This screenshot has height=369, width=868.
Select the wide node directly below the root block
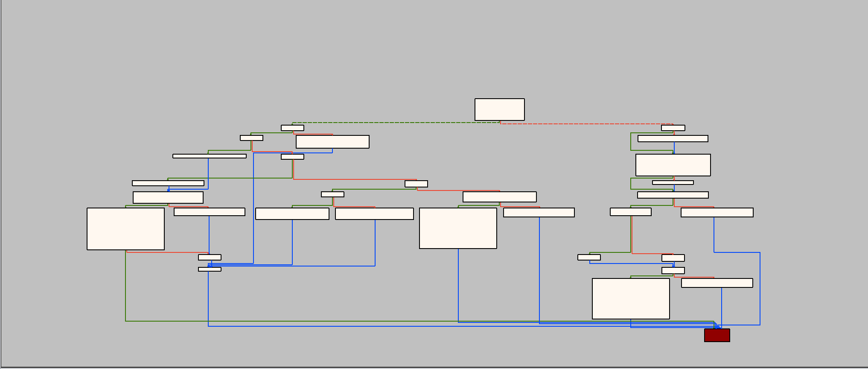(499, 196)
